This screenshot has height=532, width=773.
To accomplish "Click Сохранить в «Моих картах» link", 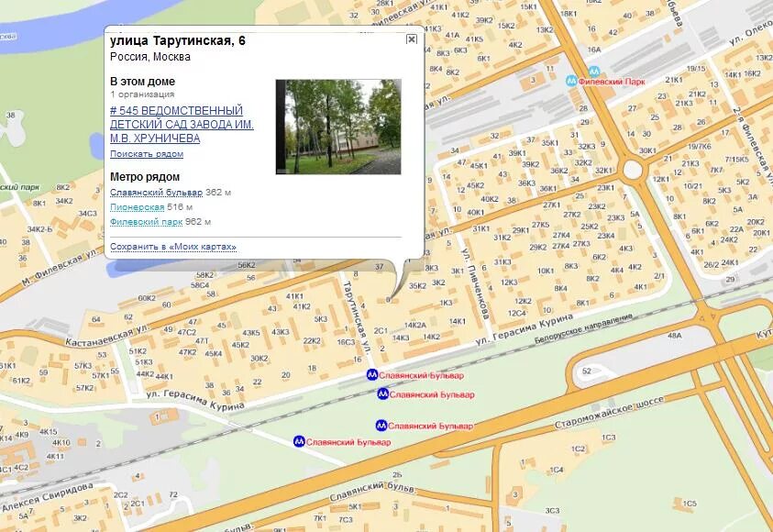I will click(x=173, y=247).
